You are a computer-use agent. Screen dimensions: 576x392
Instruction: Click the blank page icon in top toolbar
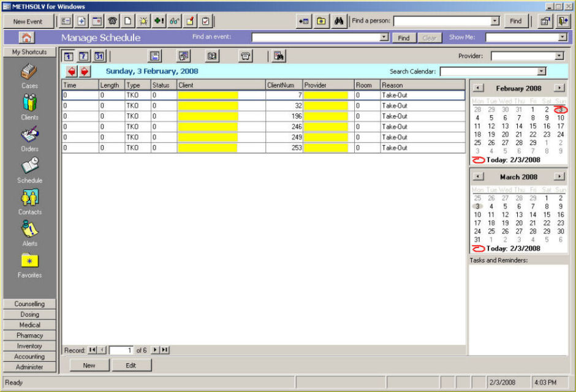point(128,21)
